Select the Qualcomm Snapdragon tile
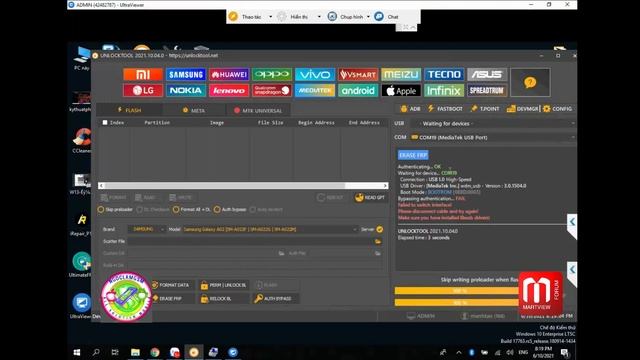This screenshot has width=640, height=360. click(272, 90)
